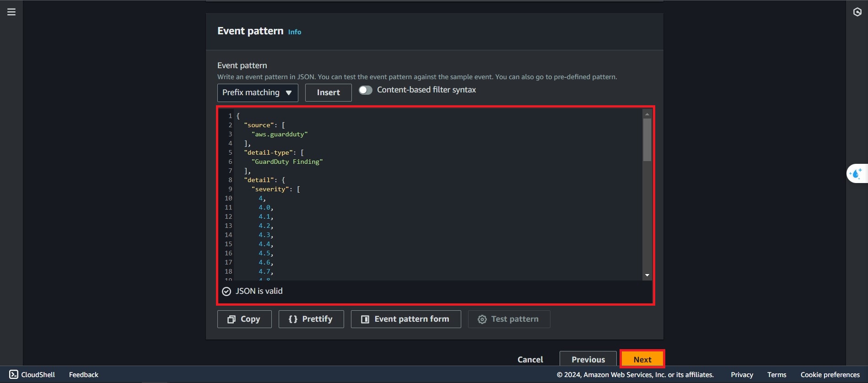Image resolution: width=868 pixels, height=383 pixels.
Task: Click the editor scrollbar up arrow
Action: click(x=647, y=114)
